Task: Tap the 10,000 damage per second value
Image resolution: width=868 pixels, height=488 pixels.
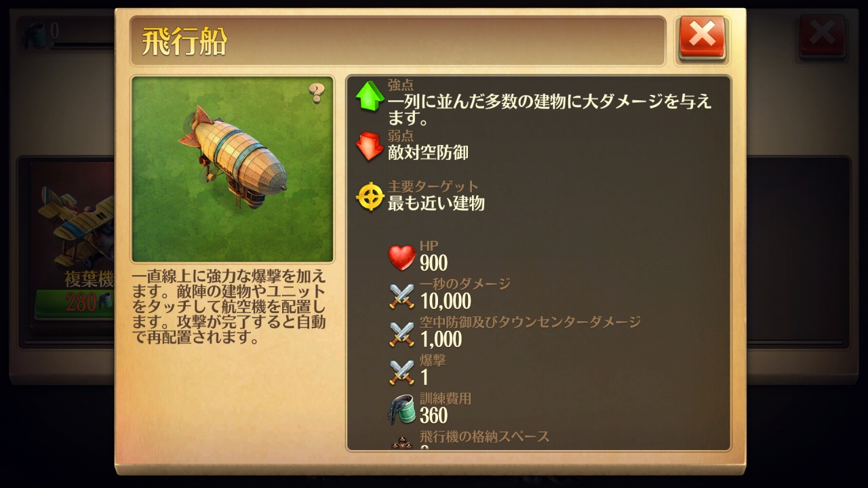Action: point(446,301)
